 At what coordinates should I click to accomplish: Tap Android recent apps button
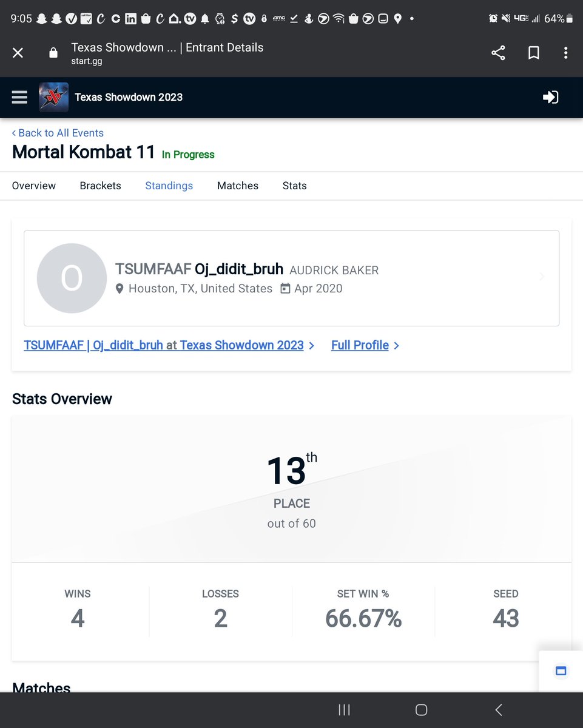(344, 710)
